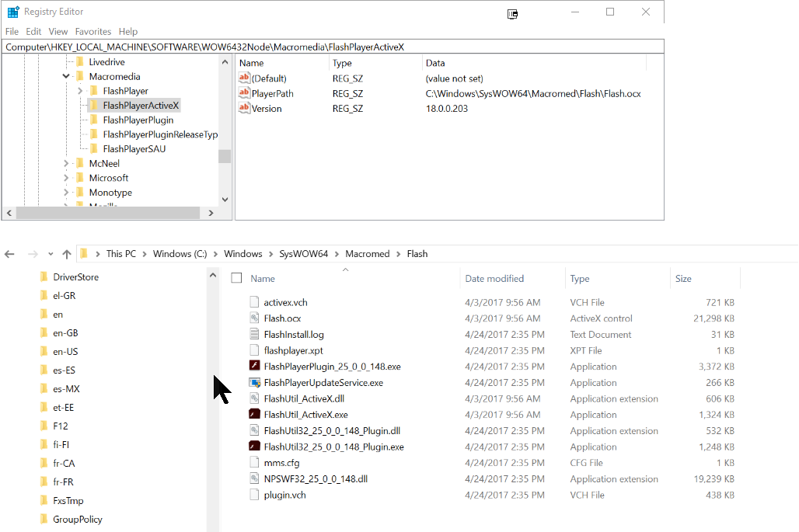Click the Version registry value icon
This screenshot has width=799, height=532.
coord(245,109)
